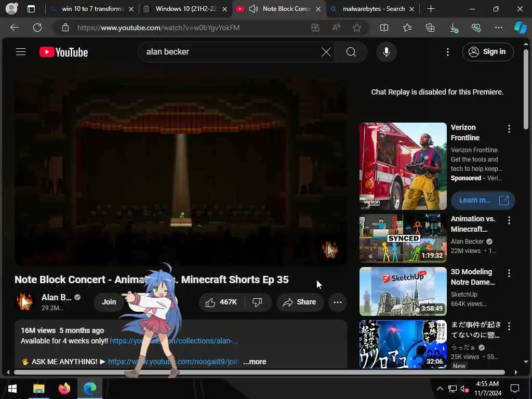Click the horizontal page scrollbar
532x399 pixels.
click(259, 372)
